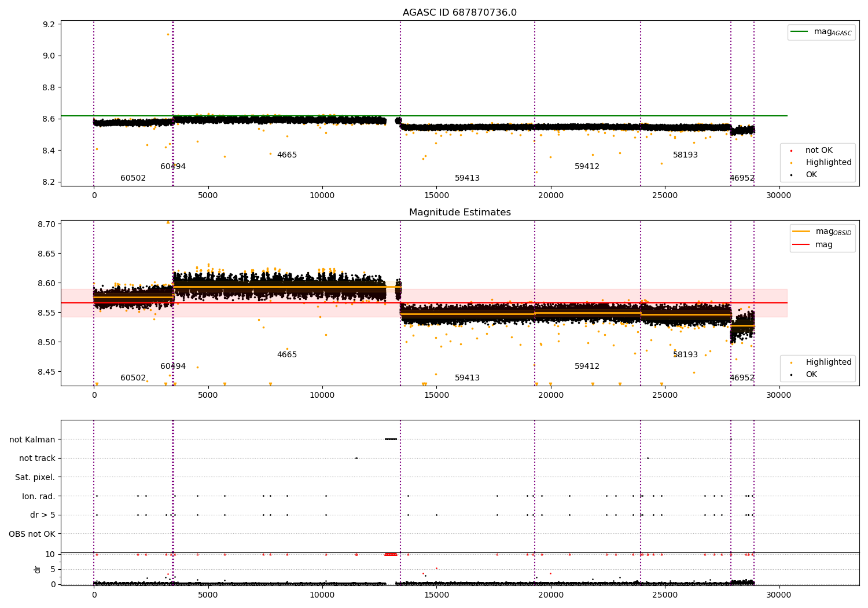868x608 pixels.
Task: Click obsid label 46952 in the top plot
Action: click(x=742, y=178)
